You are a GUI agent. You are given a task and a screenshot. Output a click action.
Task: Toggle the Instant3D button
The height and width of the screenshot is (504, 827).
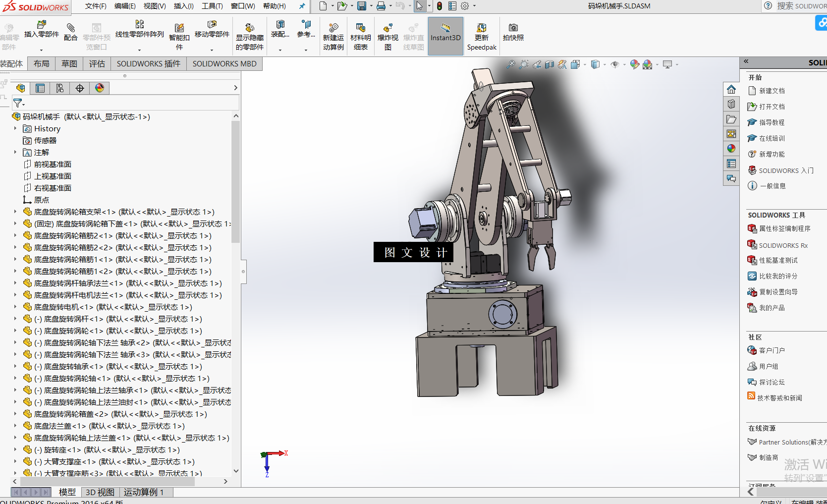point(445,36)
